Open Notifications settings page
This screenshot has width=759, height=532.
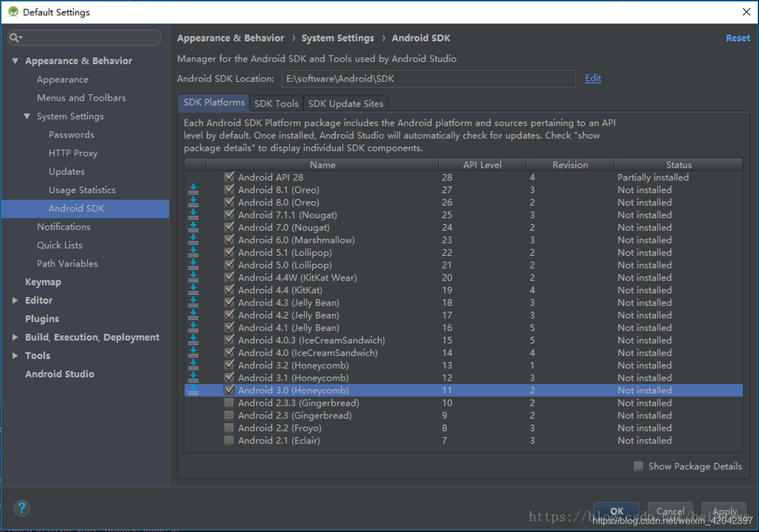pyautogui.click(x=64, y=226)
